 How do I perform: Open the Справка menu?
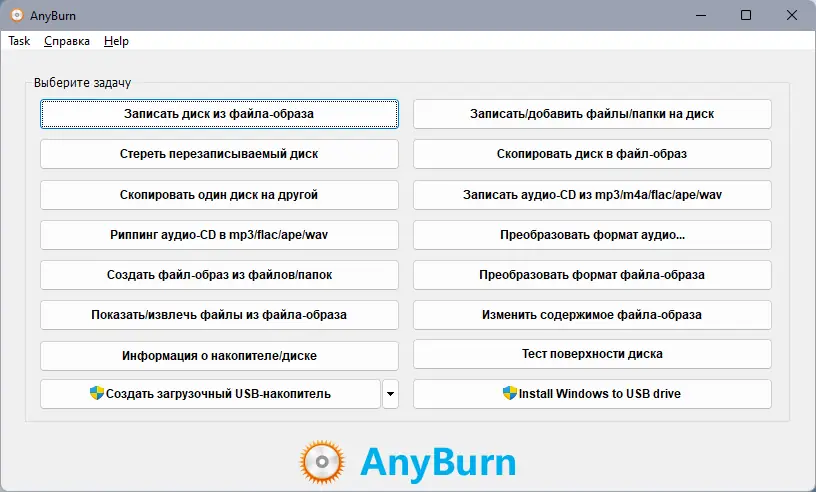click(x=67, y=41)
